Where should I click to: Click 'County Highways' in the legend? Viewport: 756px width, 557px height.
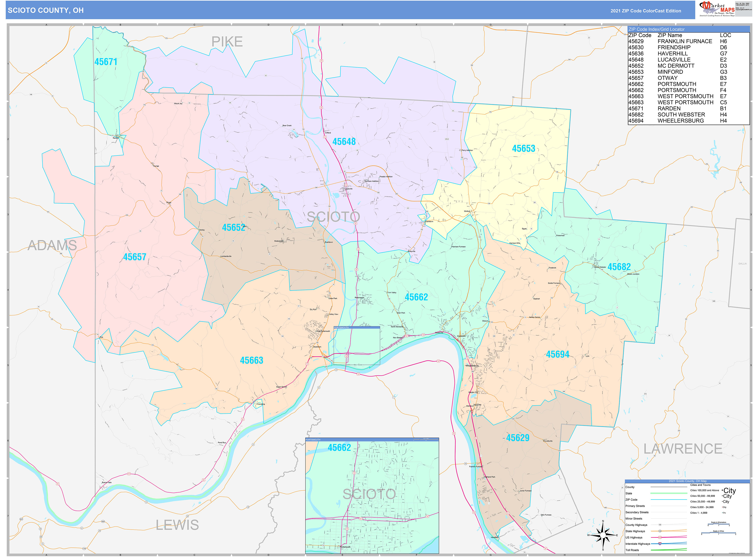(636, 525)
